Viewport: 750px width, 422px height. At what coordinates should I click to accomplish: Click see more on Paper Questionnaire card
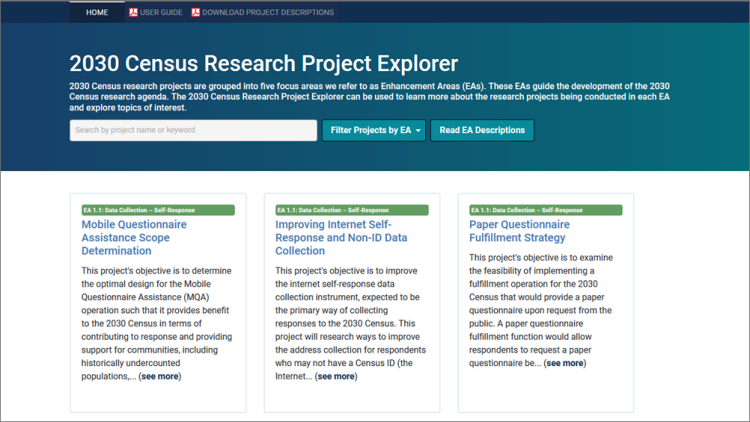(565, 363)
